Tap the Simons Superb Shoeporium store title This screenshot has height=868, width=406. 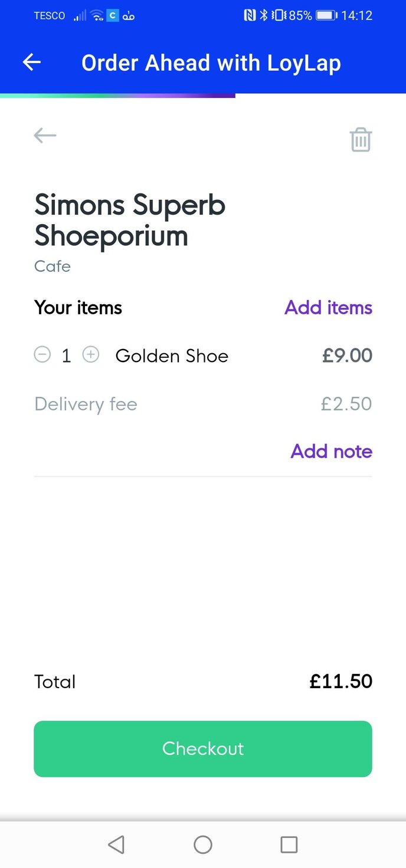pyautogui.click(x=130, y=220)
